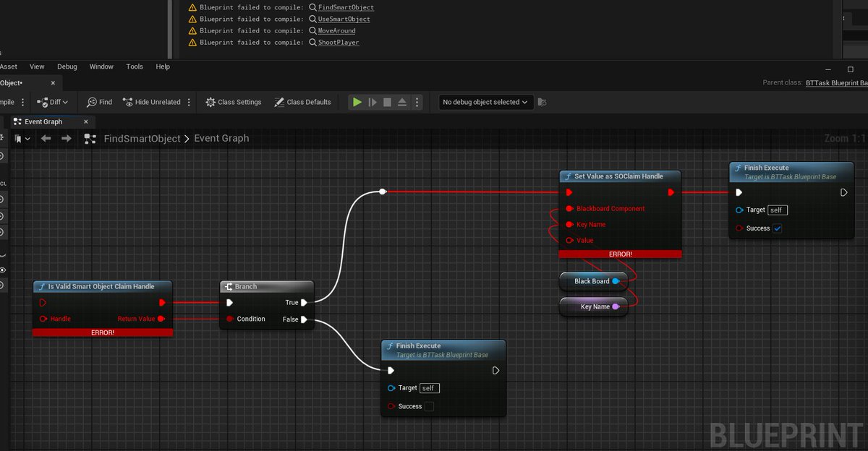This screenshot has width=868, height=451.
Task: Click Target self field on lower Finish Execute
Action: (429, 388)
